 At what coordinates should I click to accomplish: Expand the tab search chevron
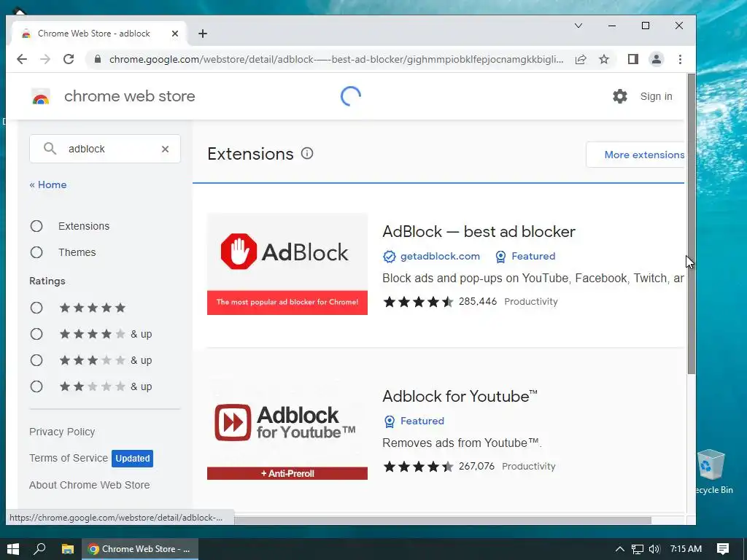coord(578,26)
